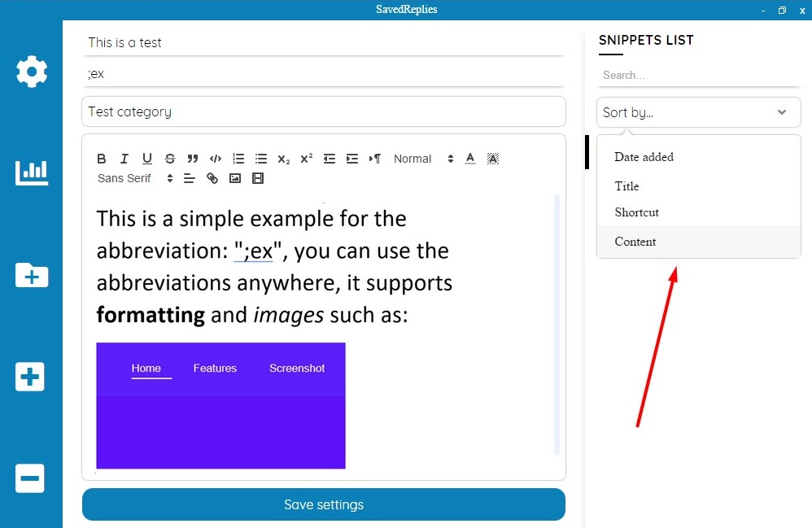Insert an image
This screenshot has height=528, width=812.
click(x=235, y=179)
